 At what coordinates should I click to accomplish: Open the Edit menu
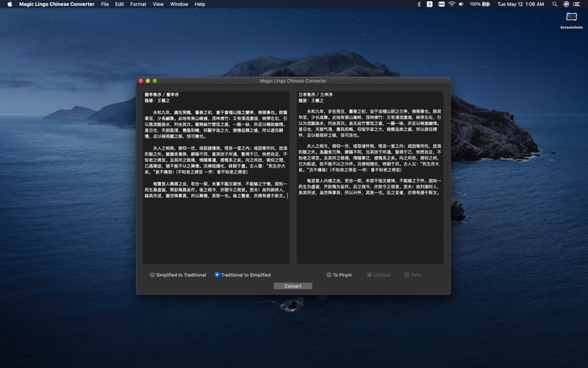(x=119, y=4)
